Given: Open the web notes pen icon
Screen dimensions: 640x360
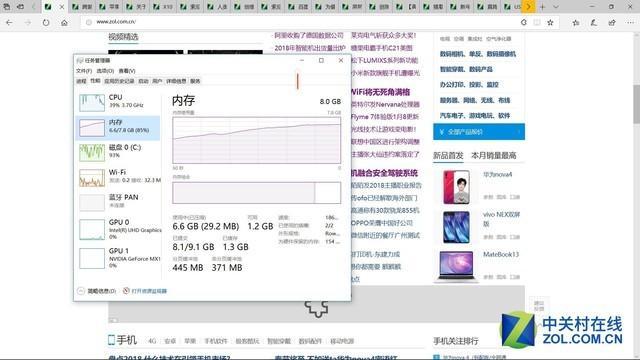Looking at the screenshot, I should [593, 22].
